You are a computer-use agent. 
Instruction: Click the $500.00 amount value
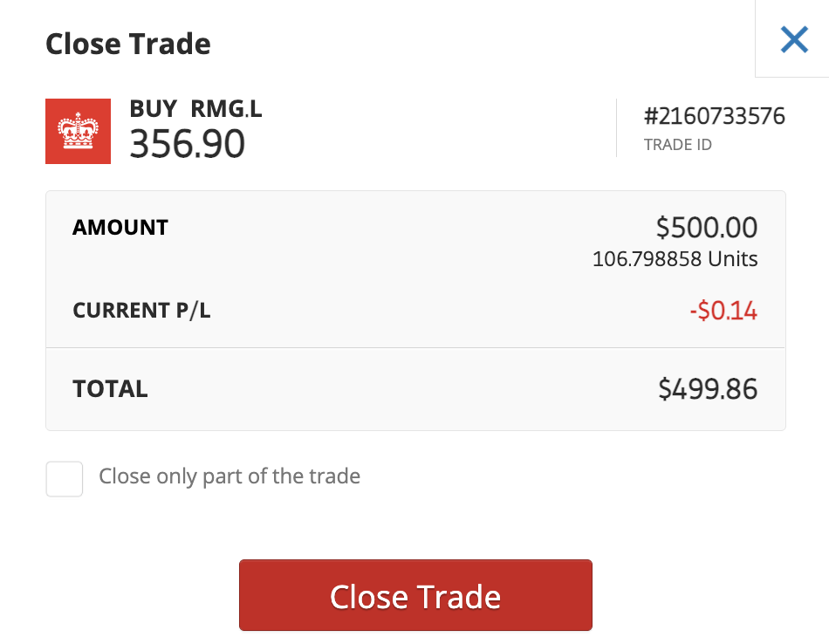[706, 228]
